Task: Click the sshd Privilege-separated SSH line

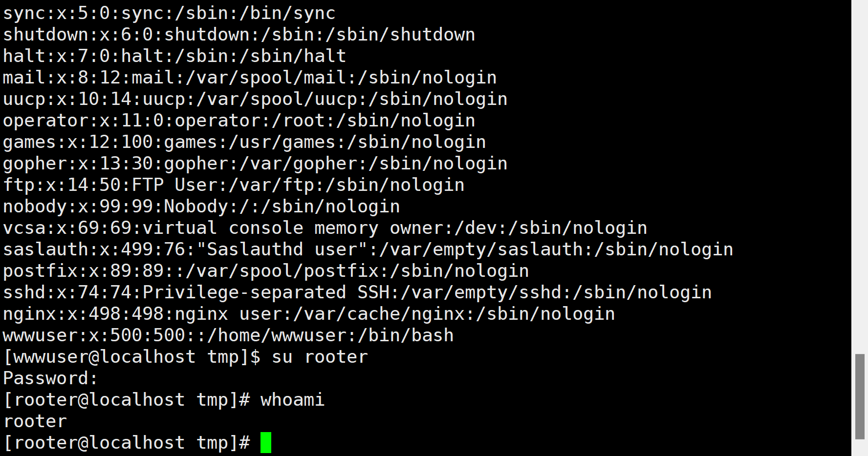Action: pyautogui.click(x=357, y=292)
